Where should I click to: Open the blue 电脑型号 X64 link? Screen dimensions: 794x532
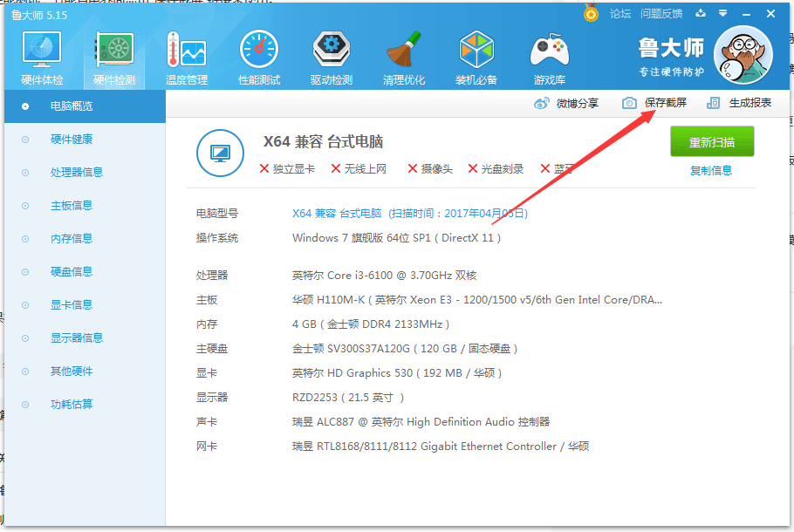pos(410,214)
